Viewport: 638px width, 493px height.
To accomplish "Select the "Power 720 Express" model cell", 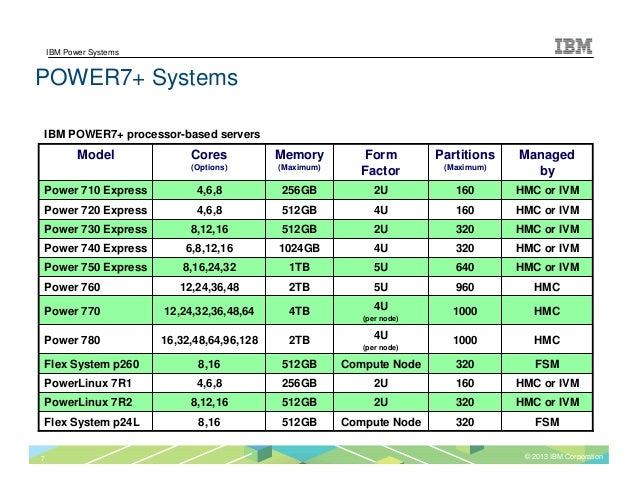I will tap(96, 210).
